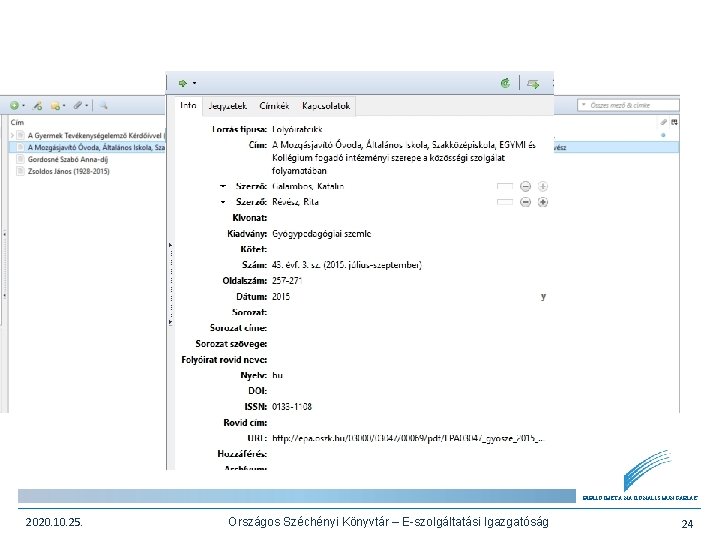Expand the 'A Gyermek Tevékenységelemző' item
Viewport: 720px width, 540px height.
coord(12,135)
